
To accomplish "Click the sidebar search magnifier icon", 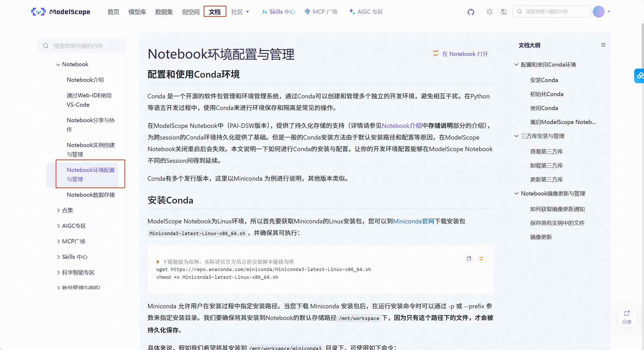I will click(x=46, y=46).
